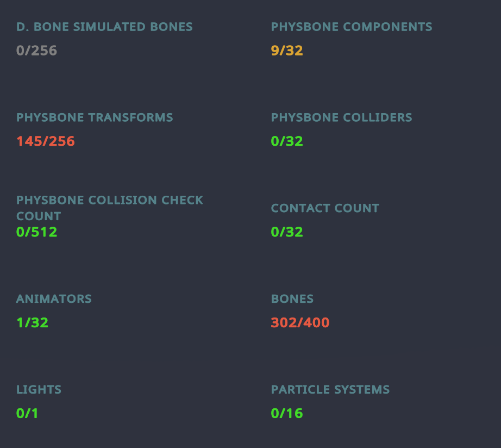This screenshot has height=448, width=501.
Task: Select the green 0/512 value
Action: (37, 232)
